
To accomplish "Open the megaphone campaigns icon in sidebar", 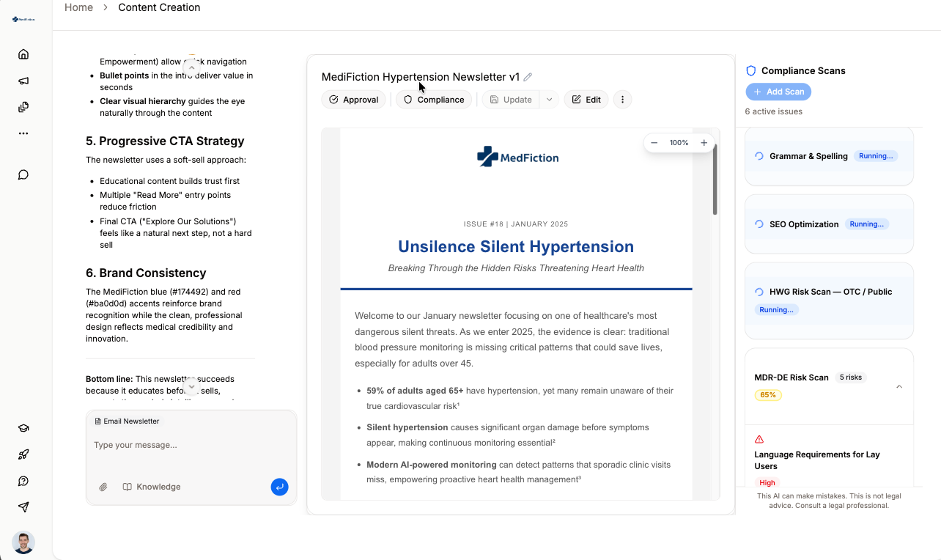I will [x=23, y=80].
